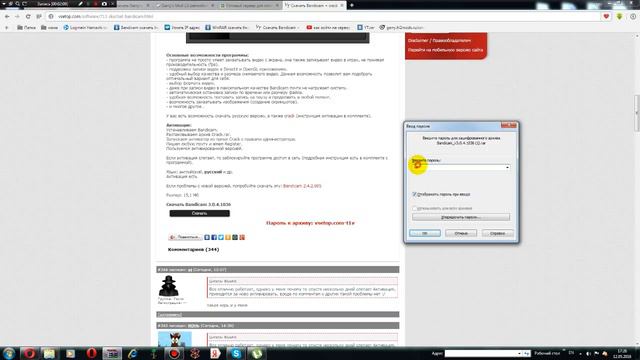This screenshot has width=640, height=360.
Task: Open the YouTube bookmark 'как войти на сервер'
Action: [328, 27]
